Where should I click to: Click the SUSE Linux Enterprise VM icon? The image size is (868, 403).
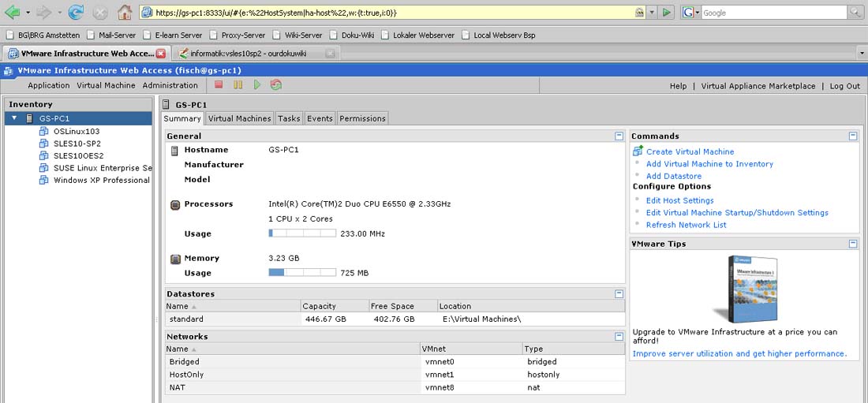tap(43, 168)
